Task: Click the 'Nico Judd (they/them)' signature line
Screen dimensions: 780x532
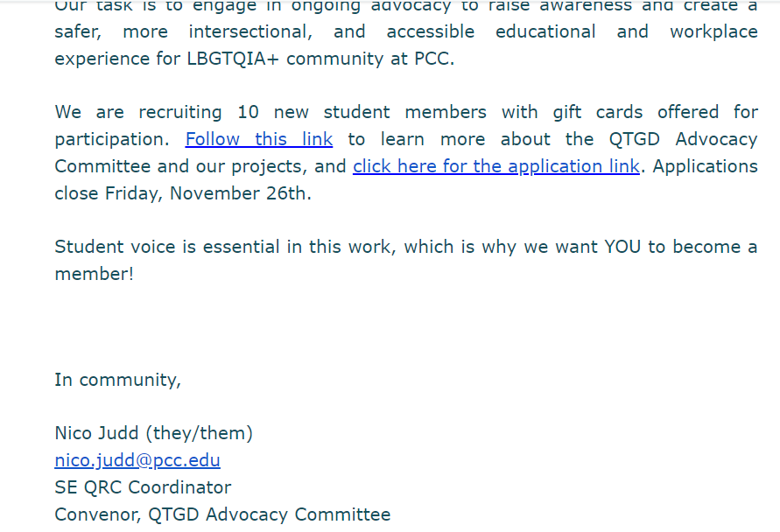Action: (154, 433)
